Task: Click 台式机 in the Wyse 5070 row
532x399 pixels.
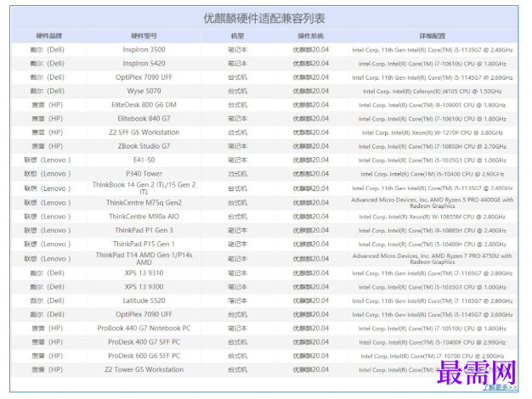Action: (x=237, y=91)
